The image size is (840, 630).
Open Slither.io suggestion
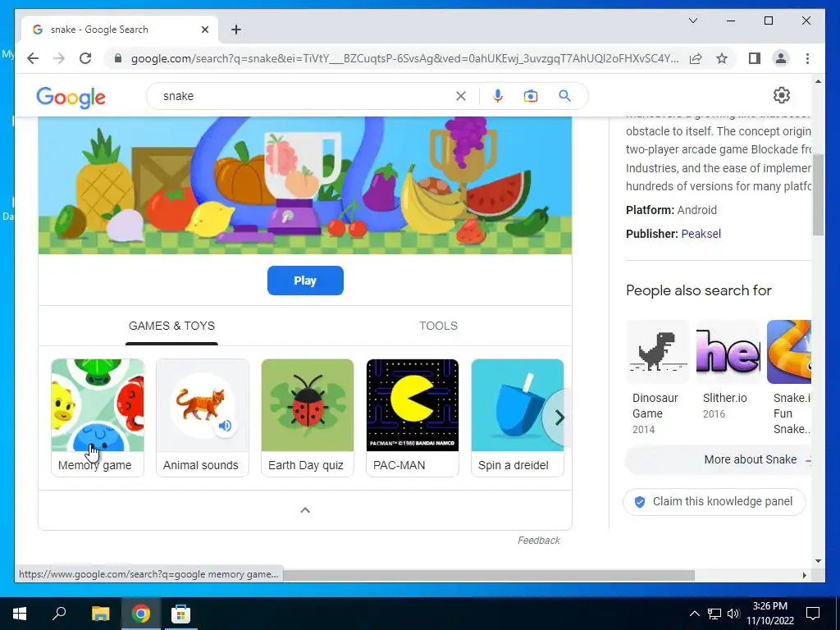(728, 371)
